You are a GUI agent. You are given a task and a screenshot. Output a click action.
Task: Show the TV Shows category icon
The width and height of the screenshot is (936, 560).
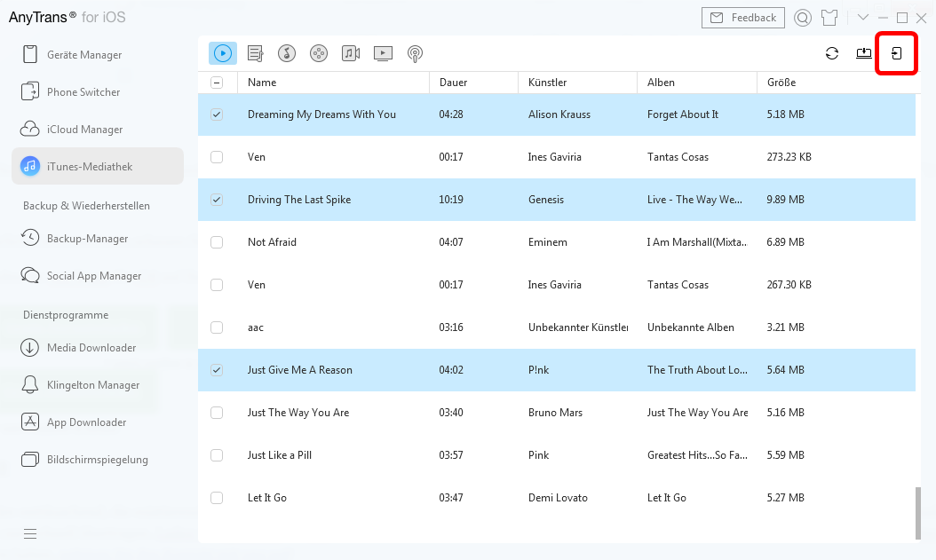coord(383,53)
